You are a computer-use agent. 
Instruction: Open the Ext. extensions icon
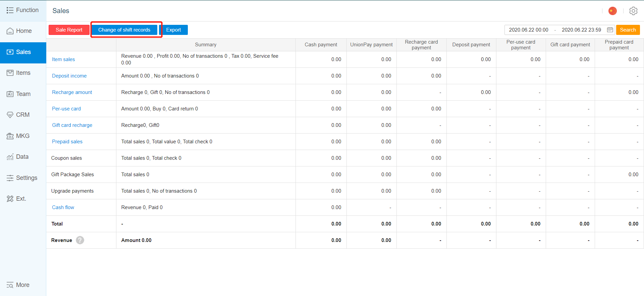click(10, 199)
